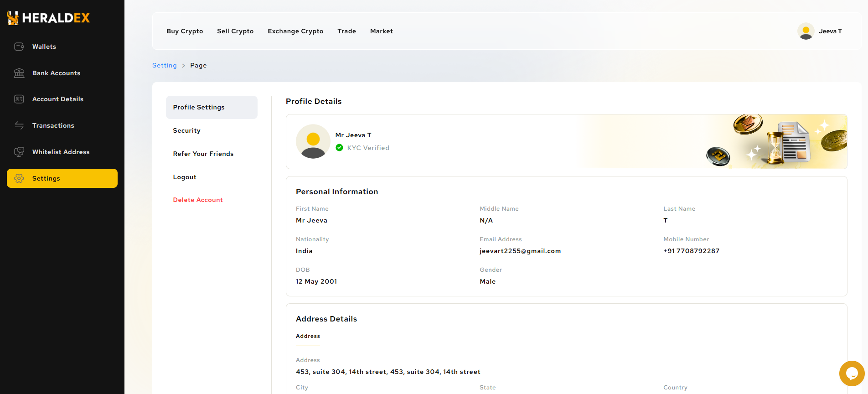Click the green KYC Verified checkmark
Image resolution: width=868 pixels, height=394 pixels.
click(x=339, y=148)
